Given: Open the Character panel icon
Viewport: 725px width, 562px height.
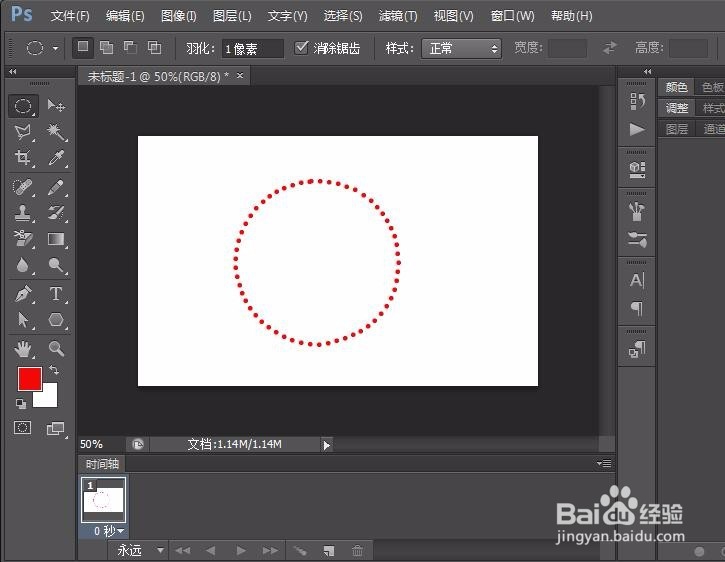Looking at the screenshot, I should [637, 280].
